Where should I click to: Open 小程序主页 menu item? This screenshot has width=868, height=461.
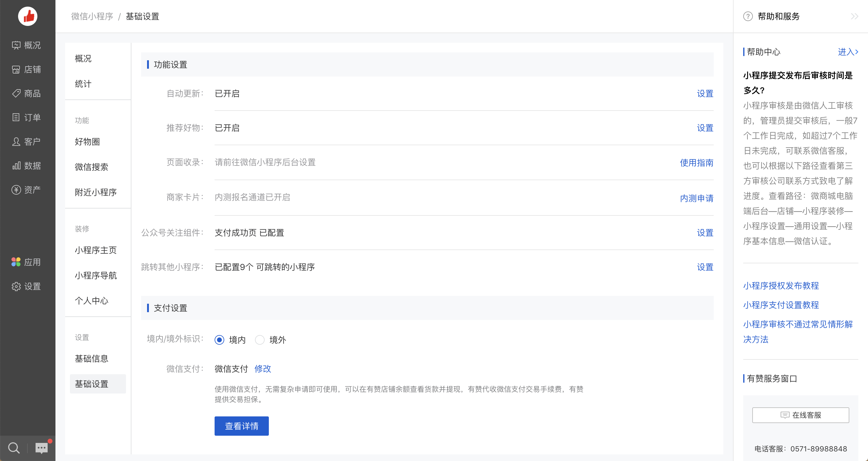(x=96, y=250)
